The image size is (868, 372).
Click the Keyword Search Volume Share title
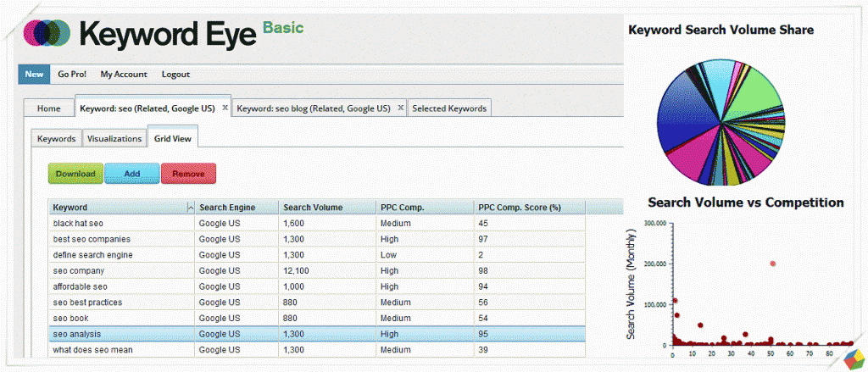click(721, 30)
